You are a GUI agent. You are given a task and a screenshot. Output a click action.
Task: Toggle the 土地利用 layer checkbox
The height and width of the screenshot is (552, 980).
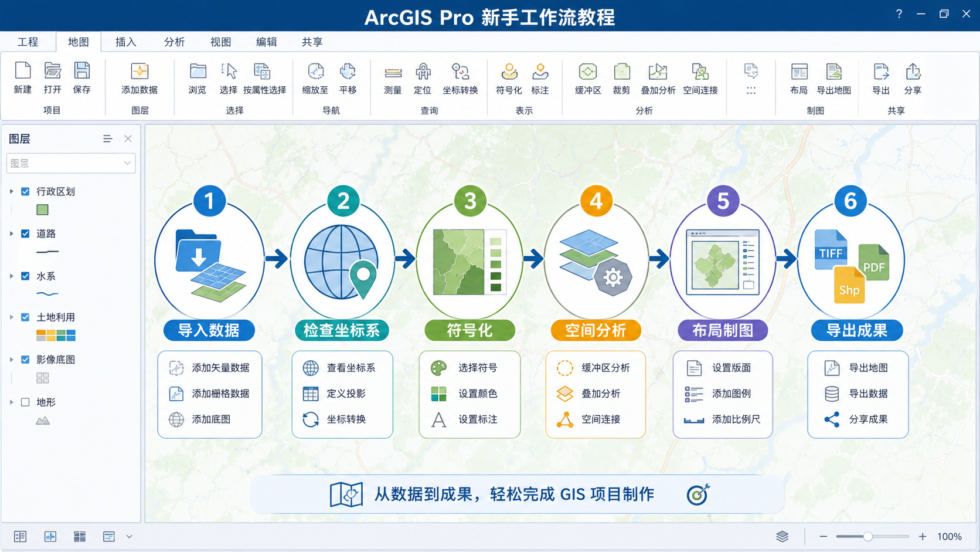pos(25,317)
